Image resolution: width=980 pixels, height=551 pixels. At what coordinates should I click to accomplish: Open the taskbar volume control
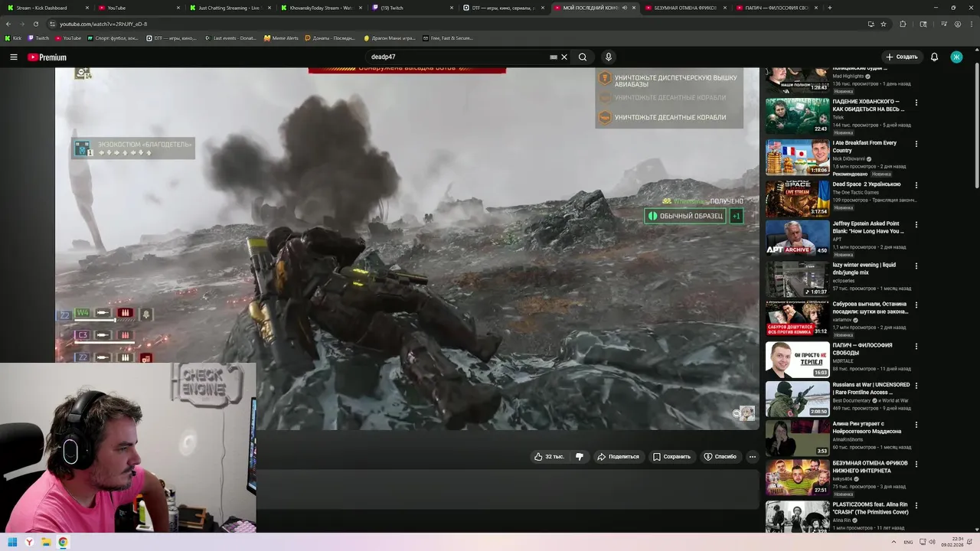tap(932, 542)
